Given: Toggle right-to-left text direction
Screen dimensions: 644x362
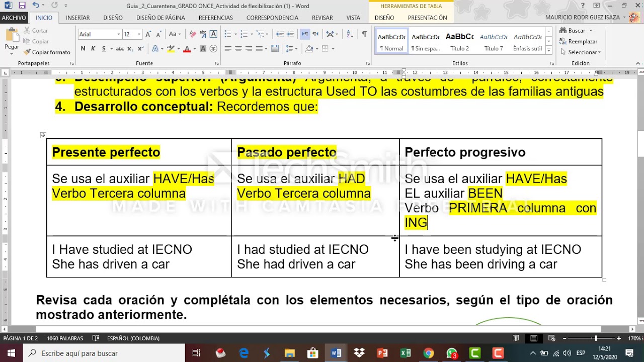Looking at the screenshot, I should coord(315,34).
